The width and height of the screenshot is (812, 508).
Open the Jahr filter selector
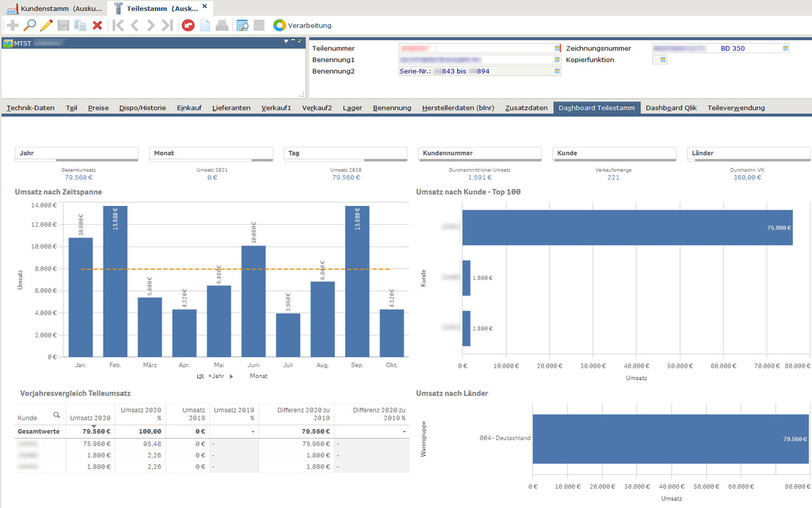[76, 153]
